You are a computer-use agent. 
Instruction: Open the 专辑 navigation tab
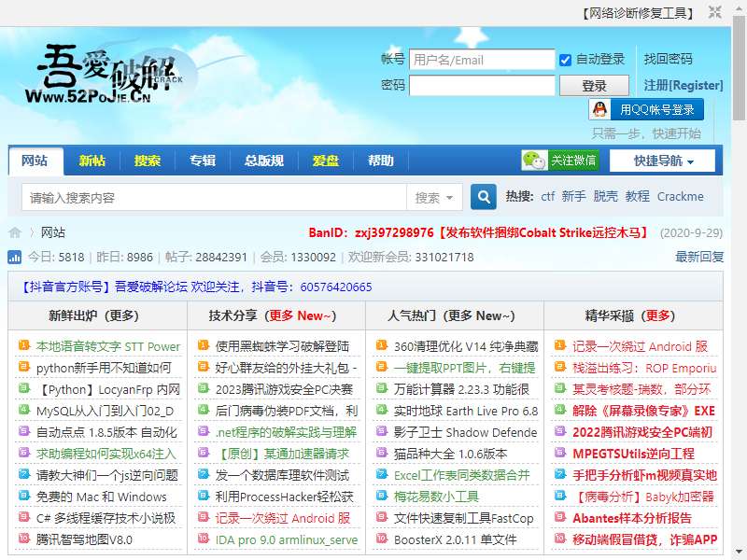(203, 161)
